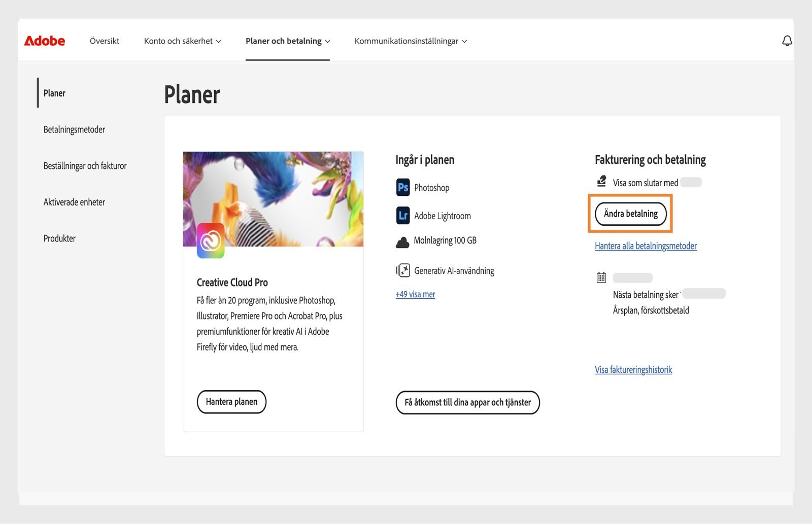Click the Adobe logo
The image size is (812, 524).
coord(45,41)
